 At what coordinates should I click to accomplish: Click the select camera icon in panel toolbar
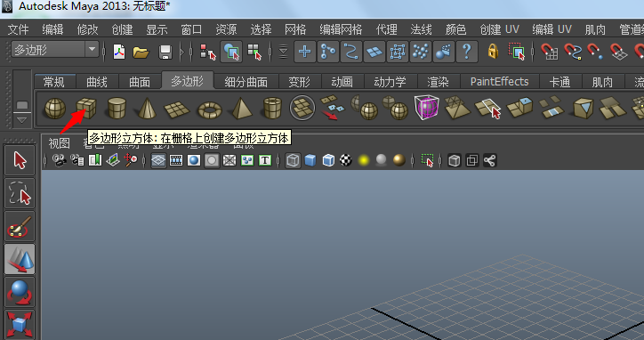[59, 160]
